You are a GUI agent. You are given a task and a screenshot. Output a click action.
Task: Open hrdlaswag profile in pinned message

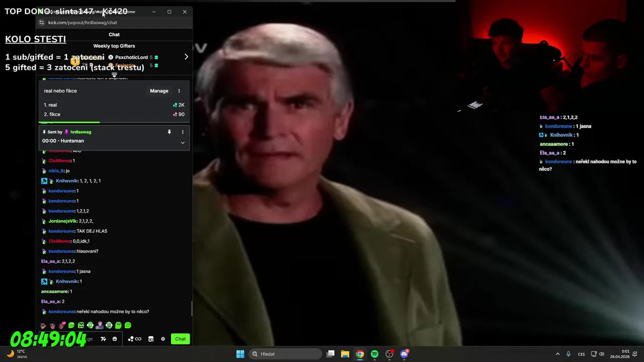[x=80, y=132]
